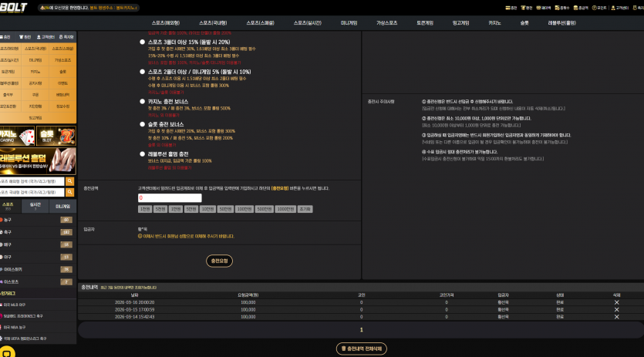Click the search icon beside overseas sports search

click(70, 181)
